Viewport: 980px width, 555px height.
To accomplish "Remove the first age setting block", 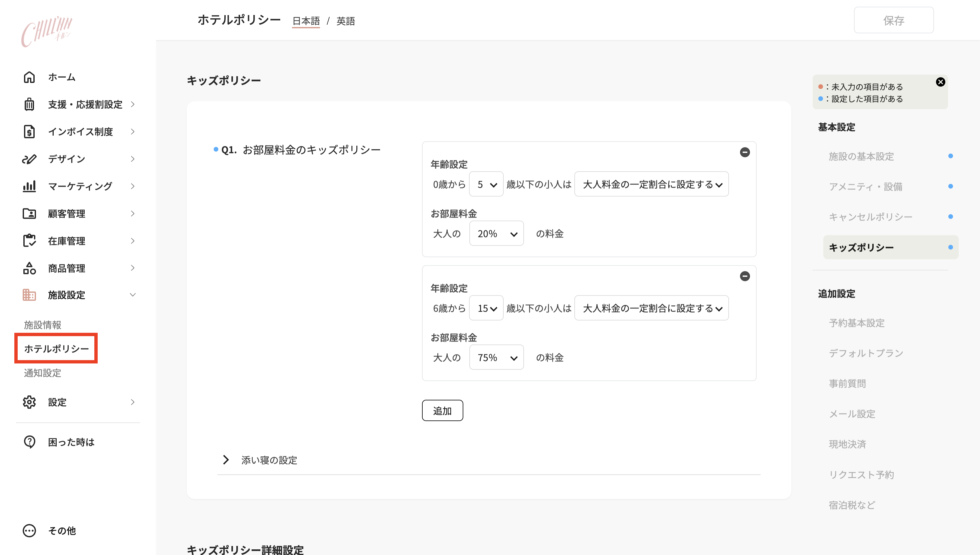I will (x=745, y=152).
